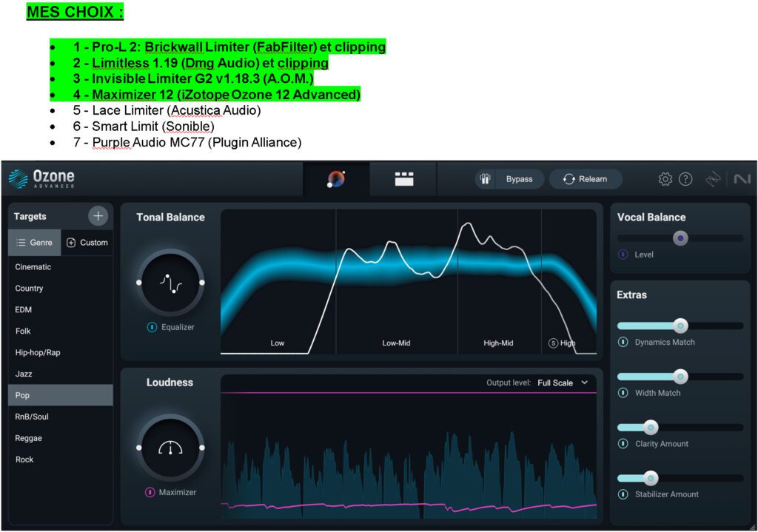Open the Master Assistant view icon
Image resolution: width=758 pixels, height=532 pixels.
pyautogui.click(x=336, y=179)
